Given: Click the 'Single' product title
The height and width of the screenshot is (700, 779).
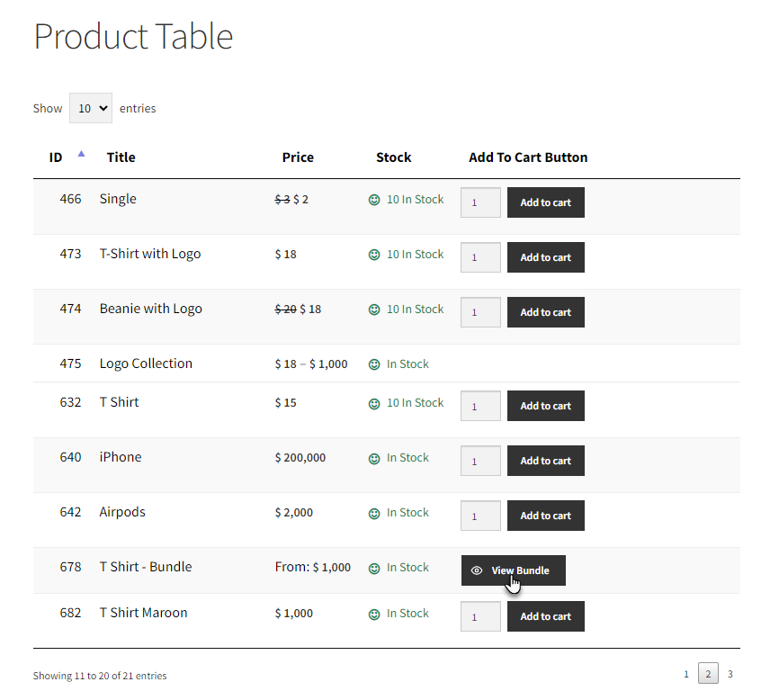Looking at the screenshot, I should point(118,199).
